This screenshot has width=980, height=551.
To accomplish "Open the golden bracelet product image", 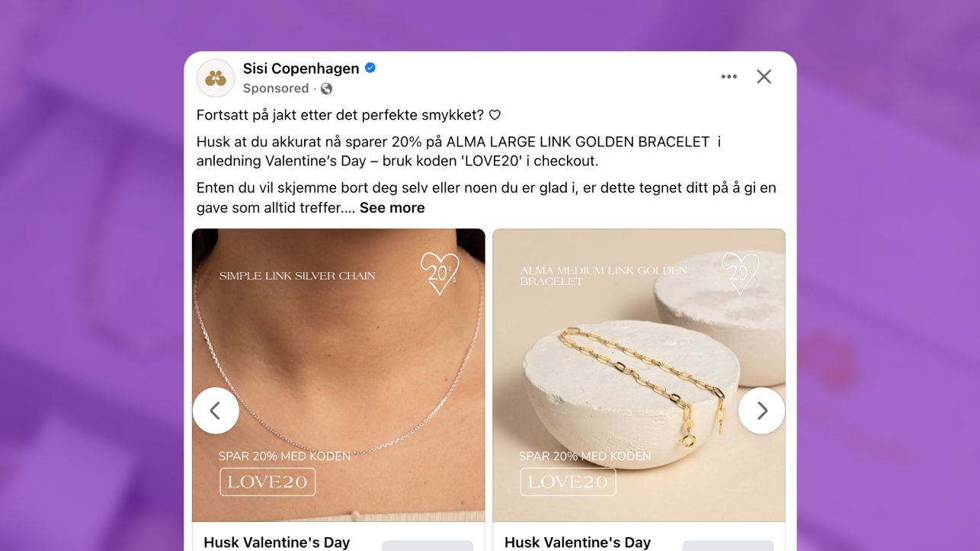I will pyautogui.click(x=639, y=375).
